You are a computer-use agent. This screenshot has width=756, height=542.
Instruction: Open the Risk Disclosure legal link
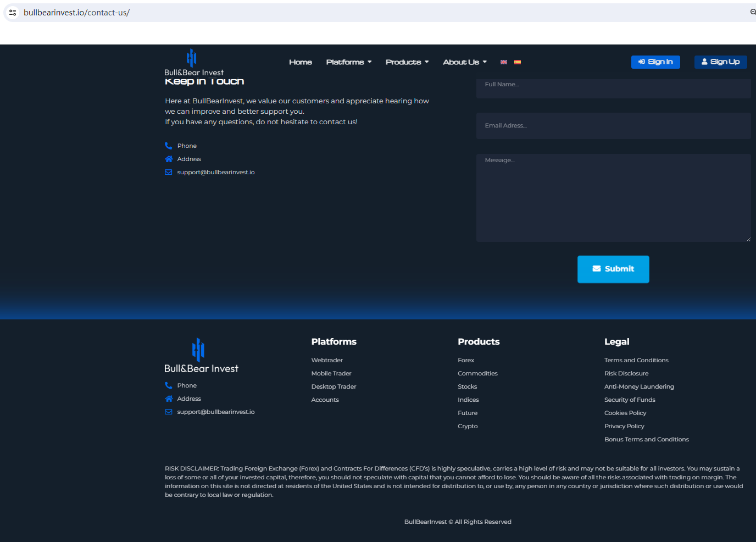click(x=626, y=373)
